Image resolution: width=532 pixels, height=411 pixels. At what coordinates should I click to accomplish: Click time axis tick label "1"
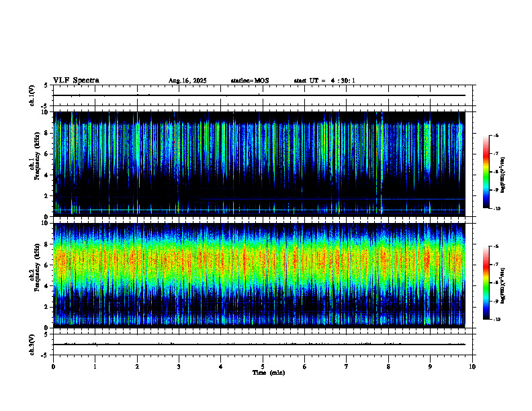click(95, 367)
